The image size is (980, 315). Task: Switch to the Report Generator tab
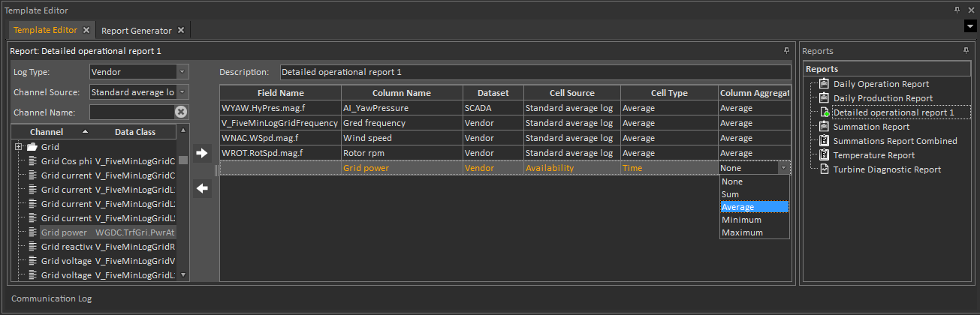tap(136, 30)
